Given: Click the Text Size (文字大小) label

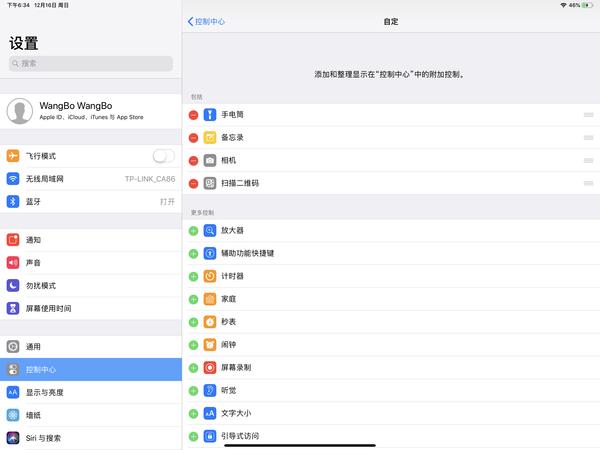Looking at the screenshot, I should 236,413.
